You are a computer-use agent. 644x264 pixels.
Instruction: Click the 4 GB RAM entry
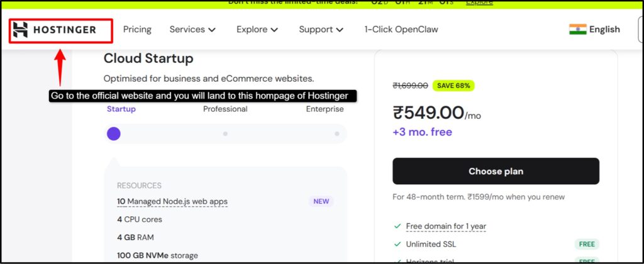136,238
